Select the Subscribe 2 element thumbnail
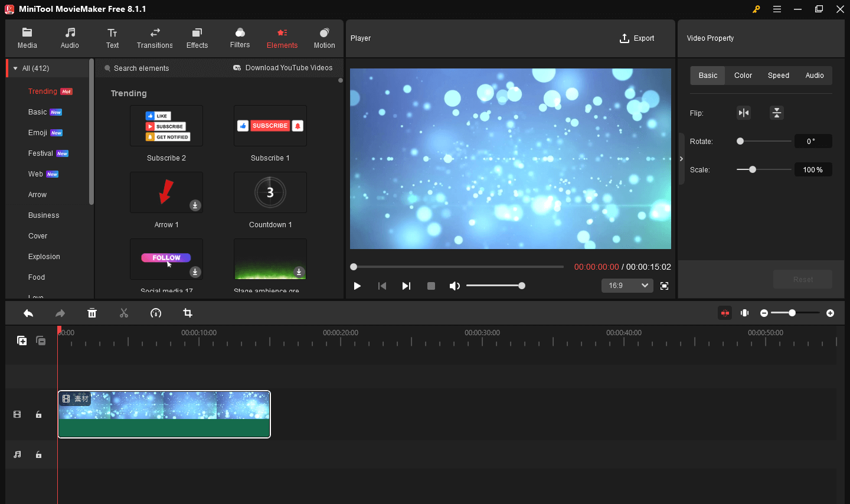The height and width of the screenshot is (504, 850). pyautogui.click(x=166, y=126)
